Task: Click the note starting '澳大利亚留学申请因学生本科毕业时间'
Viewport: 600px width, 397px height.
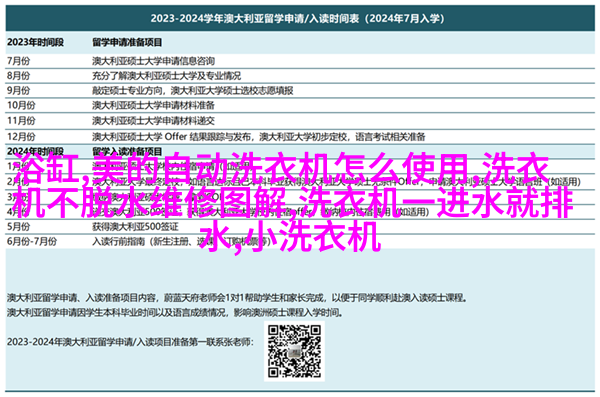Action: [175, 312]
